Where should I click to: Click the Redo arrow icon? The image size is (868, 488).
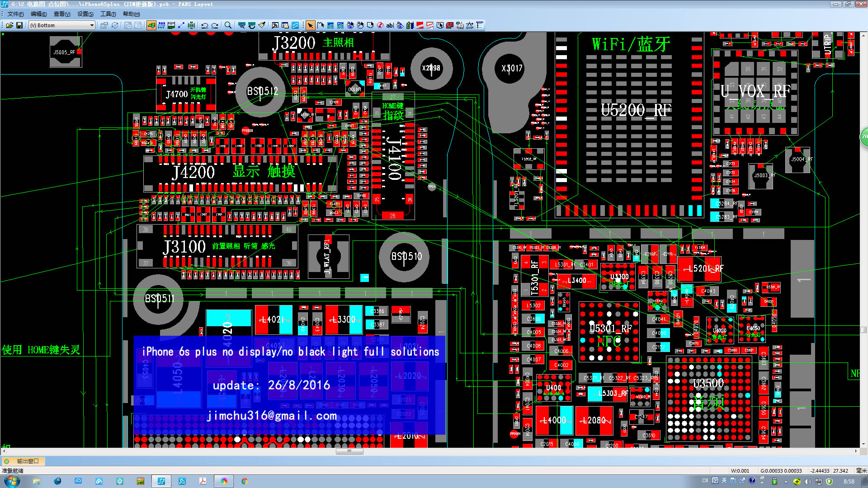pos(215,25)
